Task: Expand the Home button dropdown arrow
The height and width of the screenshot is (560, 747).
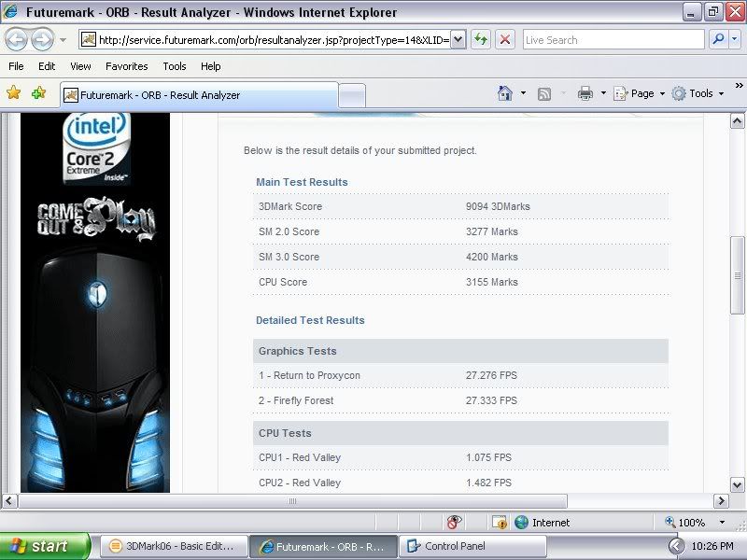Action: pyautogui.click(x=523, y=93)
